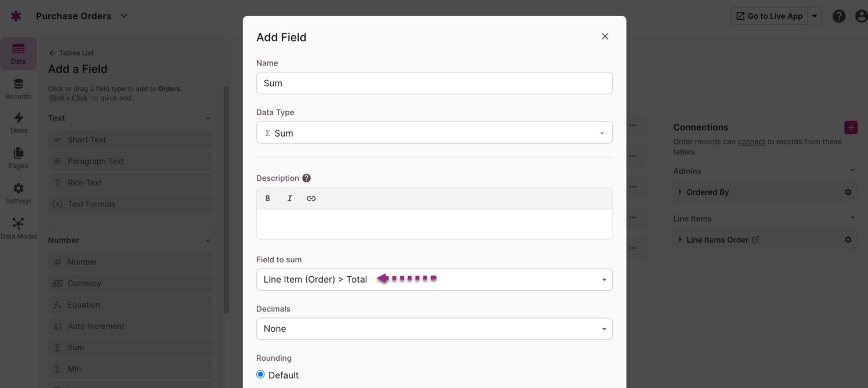Open the Settings section in the sidebar

[x=19, y=193]
